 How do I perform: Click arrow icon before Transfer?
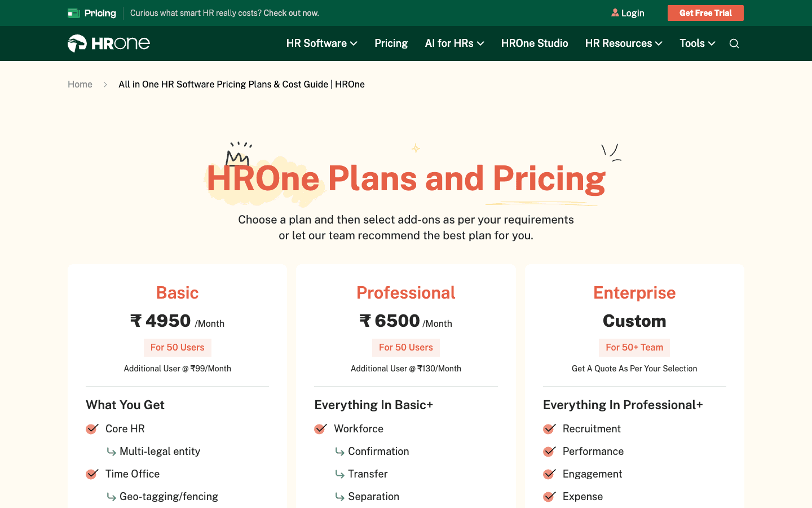340,474
